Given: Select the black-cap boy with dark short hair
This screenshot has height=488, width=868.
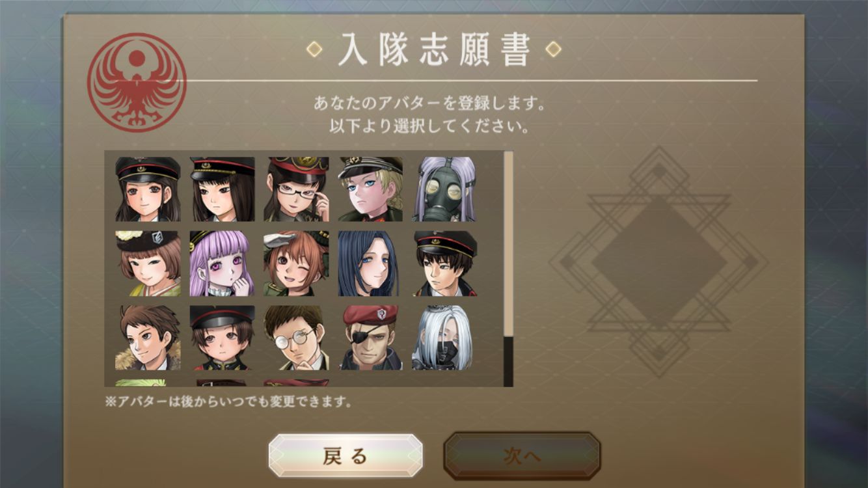Looking at the screenshot, I should (444, 264).
